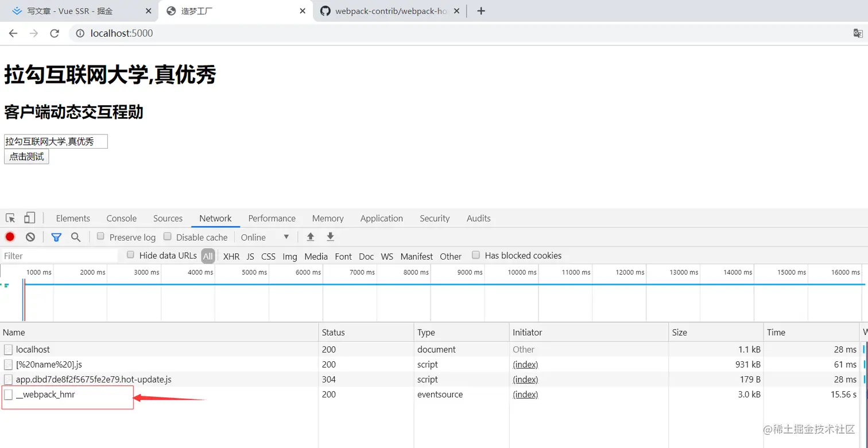Viewport: 868px width, 448px height.
Task: Click the 8000 ms timeline marker
Action: (416, 272)
